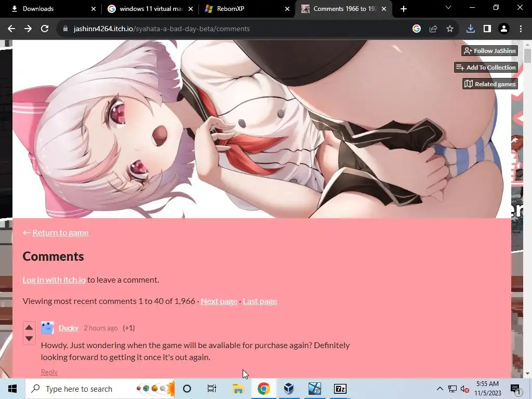Downvote Ducky's comment
The height and width of the screenshot is (399, 532).
tap(29, 339)
